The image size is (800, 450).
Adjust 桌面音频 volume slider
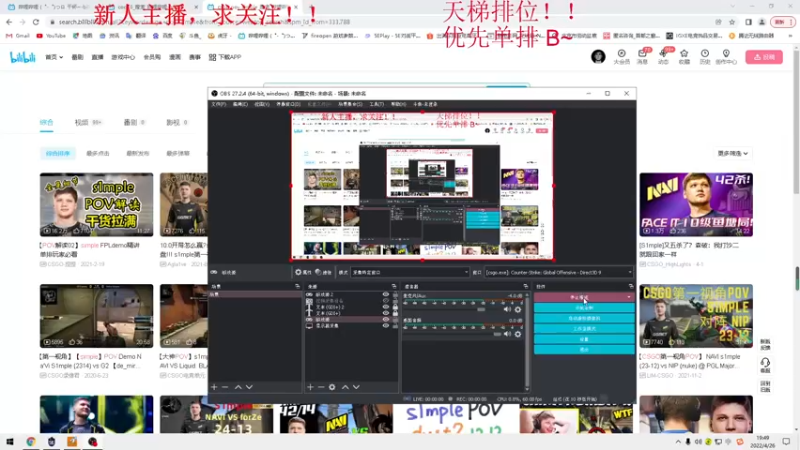pos(497,334)
